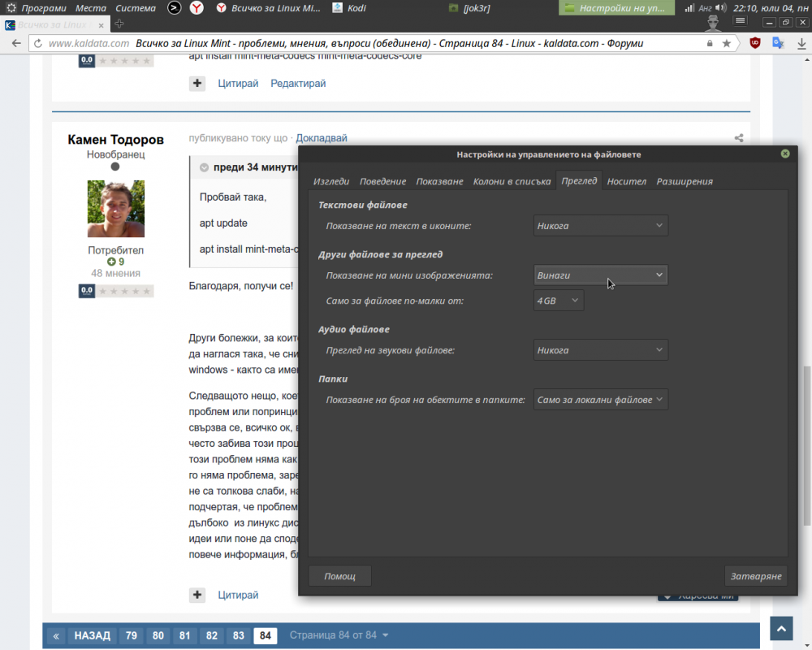
Task: Open Показване на текст в иконите dropdown
Action: pyautogui.click(x=601, y=226)
